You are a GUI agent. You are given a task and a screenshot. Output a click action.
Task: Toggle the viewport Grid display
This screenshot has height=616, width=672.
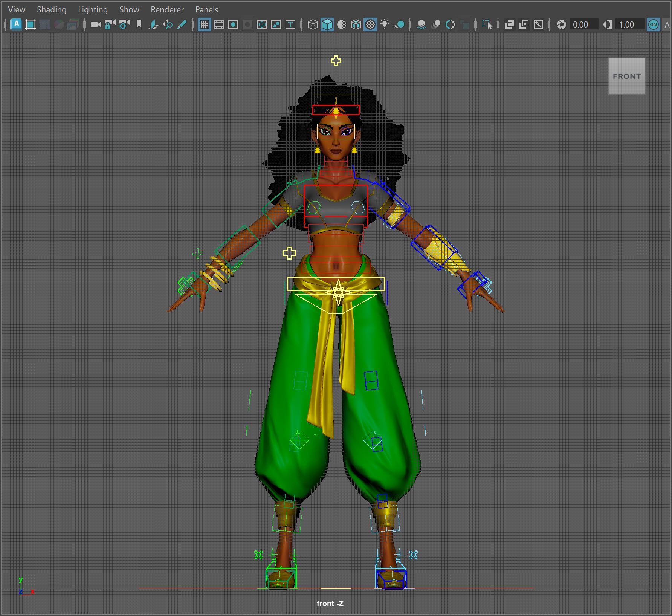pos(204,24)
